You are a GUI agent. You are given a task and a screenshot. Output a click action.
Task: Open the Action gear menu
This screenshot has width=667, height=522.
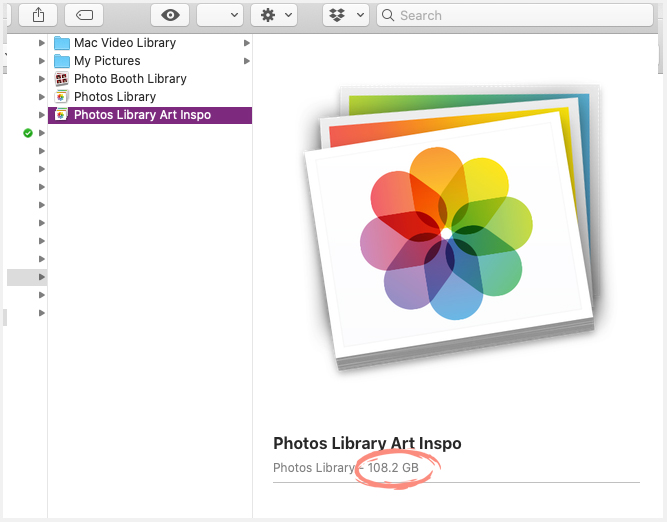pyautogui.click(x=274, y=15)
